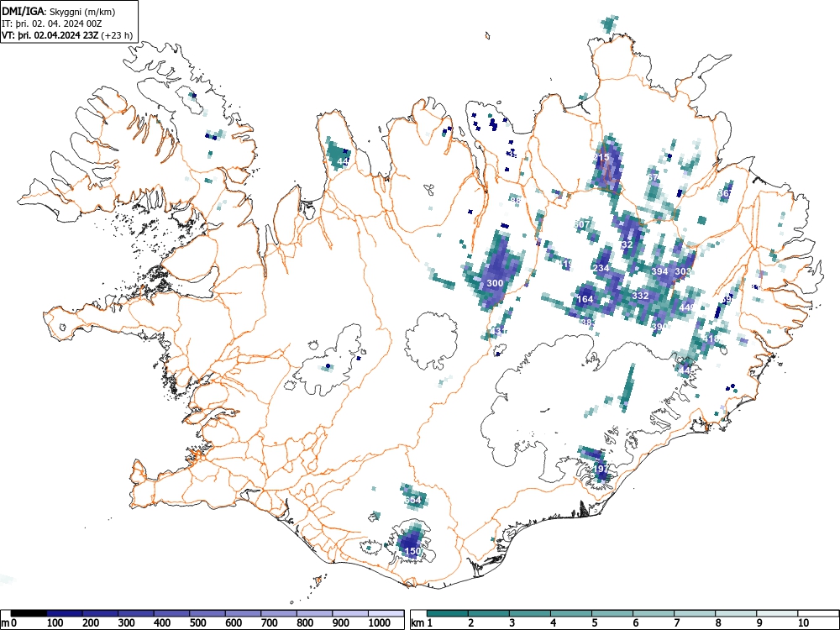
Task: Click the '150' value on the southern glacier
Action: point(412,551)
